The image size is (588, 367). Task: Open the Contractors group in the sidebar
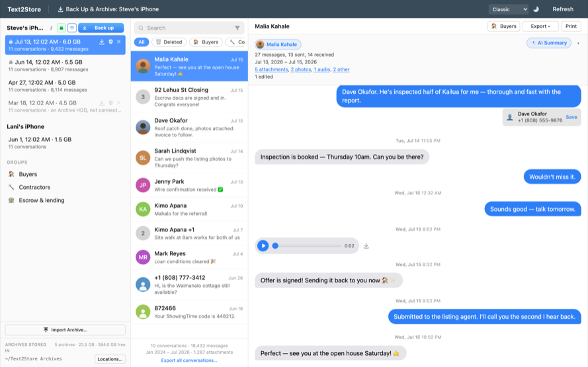click(65, 187)
